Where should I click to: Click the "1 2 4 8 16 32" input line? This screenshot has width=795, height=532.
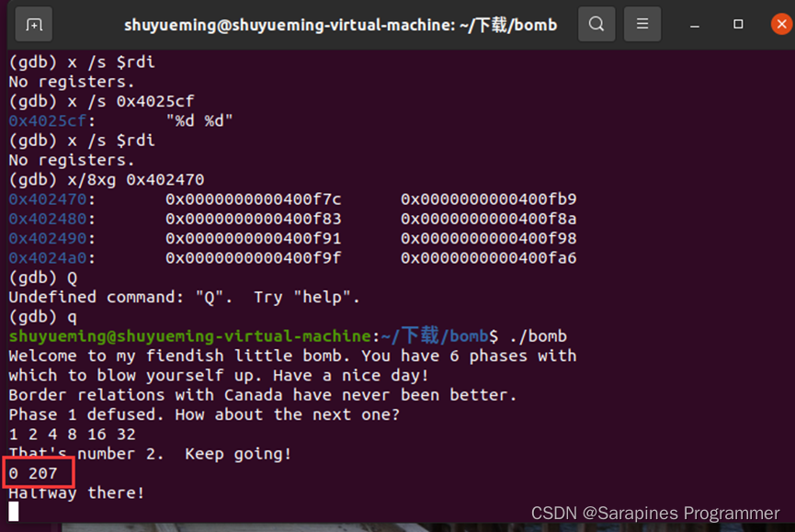(72, 435)
